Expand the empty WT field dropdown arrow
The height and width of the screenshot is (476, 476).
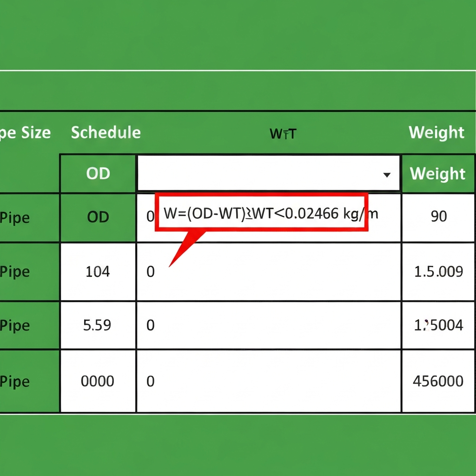coord(387,175)
